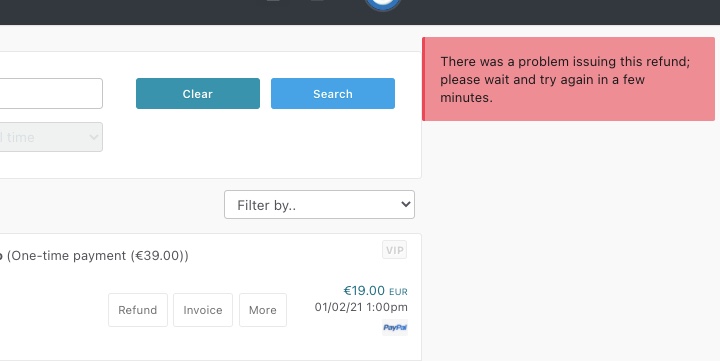The height and width of the screenshot is (361, 720).
Task: Open the Invoice for this payment
Action: coord(203,310)
